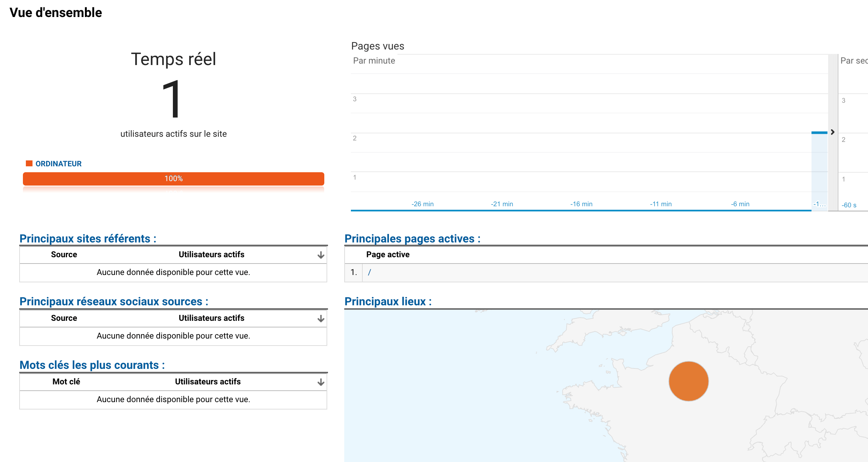Open Principaux réseaux sociaux sources report
868x462 pixels.
click(114, 302)
